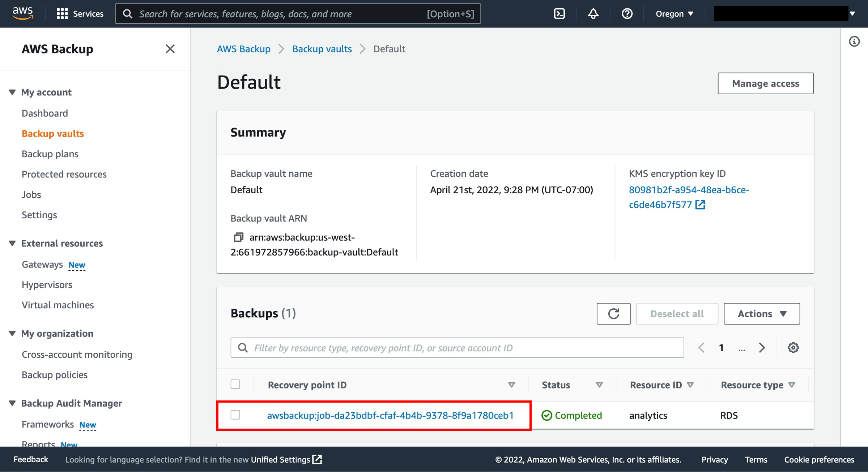Collapse the External resources section

pos(12,243)
